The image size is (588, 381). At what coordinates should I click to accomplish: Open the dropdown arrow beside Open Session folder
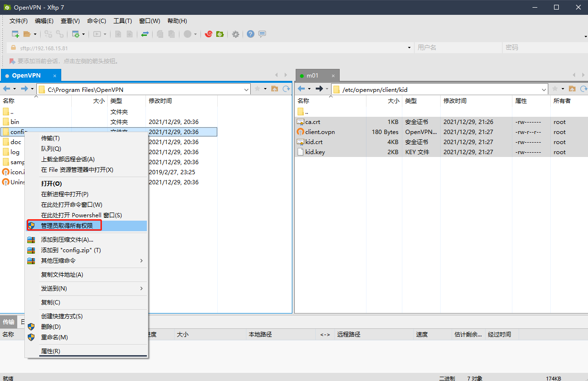point(35,34)
